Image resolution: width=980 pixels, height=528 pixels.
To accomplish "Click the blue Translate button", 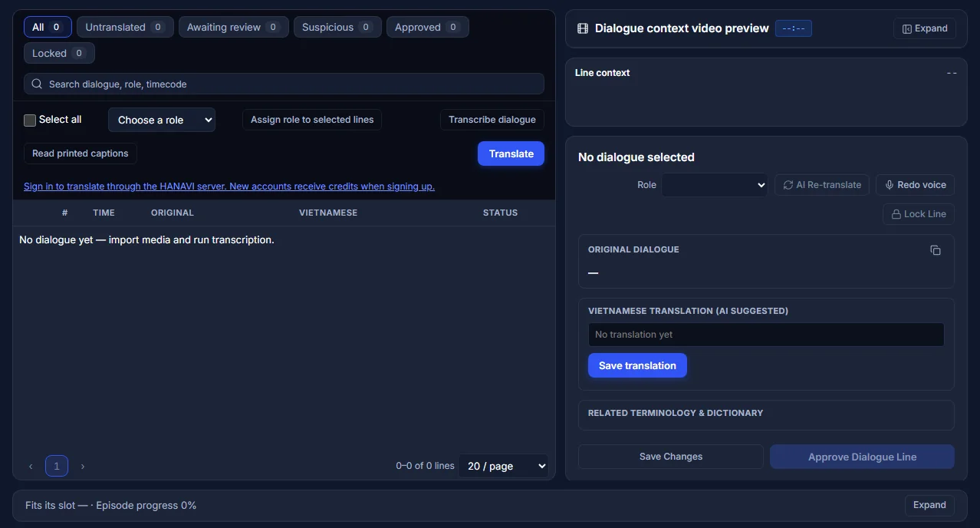I will 511,153.
